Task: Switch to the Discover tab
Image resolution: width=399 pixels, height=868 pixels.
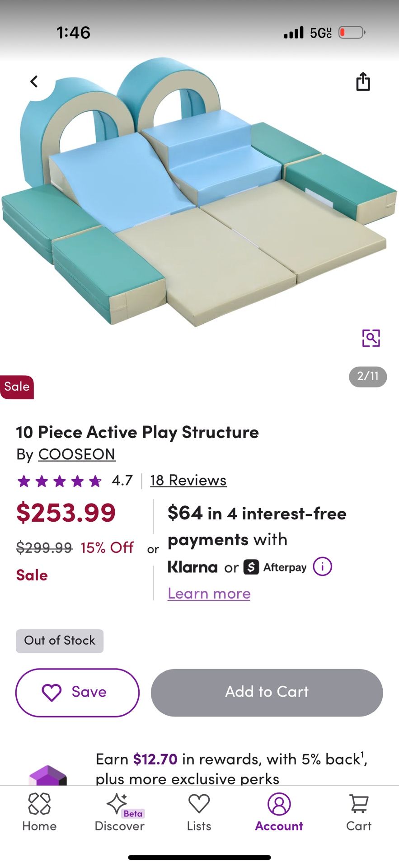Action: point(119,812)
